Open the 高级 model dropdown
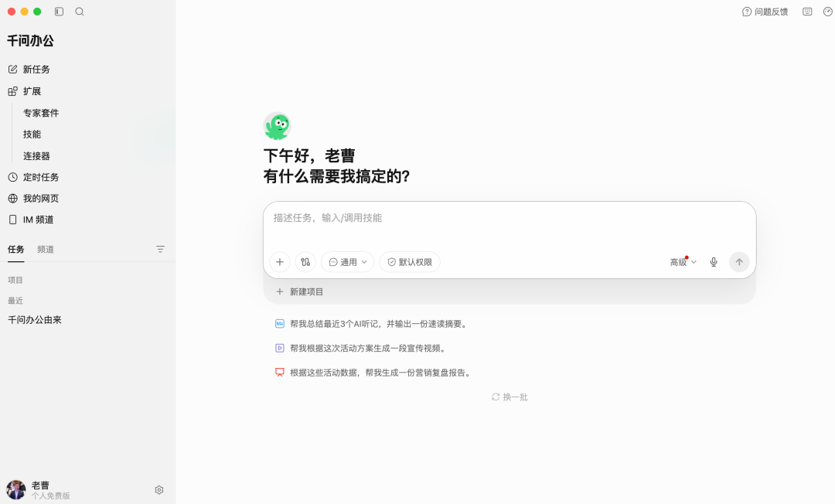The image size is (835, 504). coord(683,262)
